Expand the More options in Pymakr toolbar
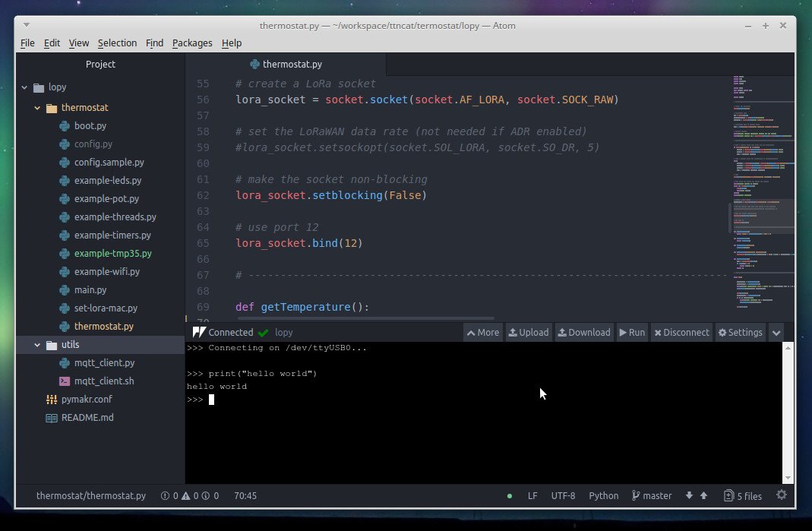The width and height of the screenshot is (812, 531). click(x=483, y=333)
